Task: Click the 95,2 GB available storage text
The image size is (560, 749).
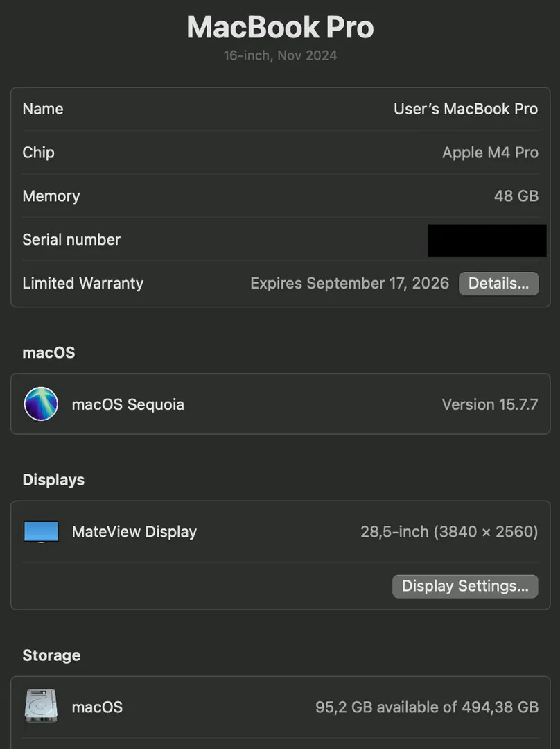Action: click(427, 707)
